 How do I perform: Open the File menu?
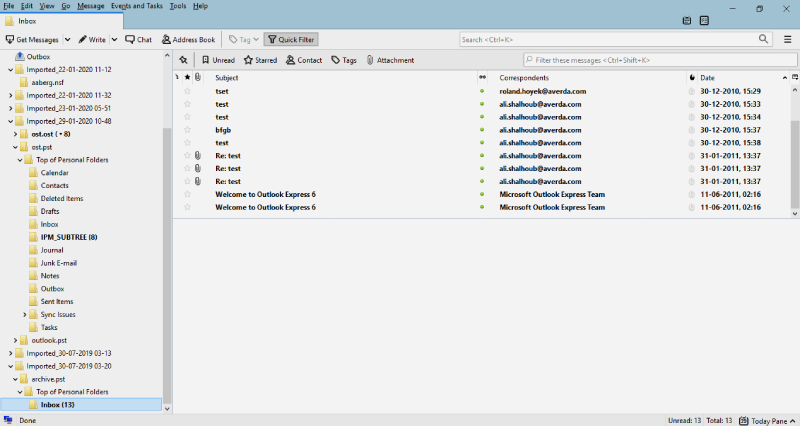(9, 6)
